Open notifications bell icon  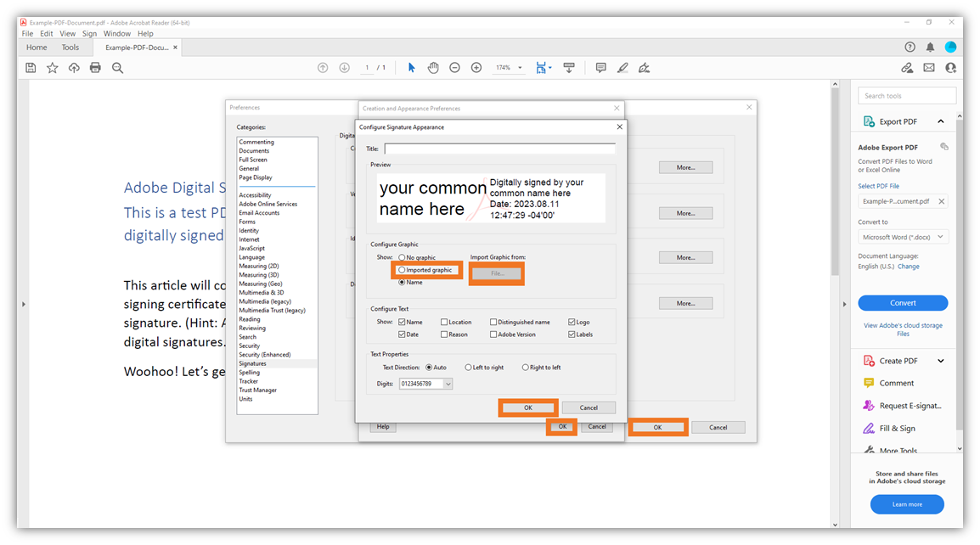930,47
